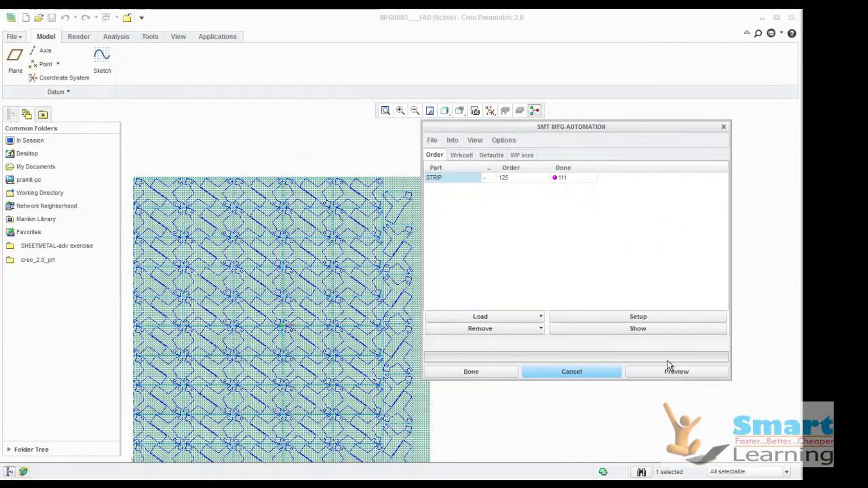Viewport: 868px width, 488px height.
Task: Toggle the display style cube icon
Action: (x=445, y=111)
